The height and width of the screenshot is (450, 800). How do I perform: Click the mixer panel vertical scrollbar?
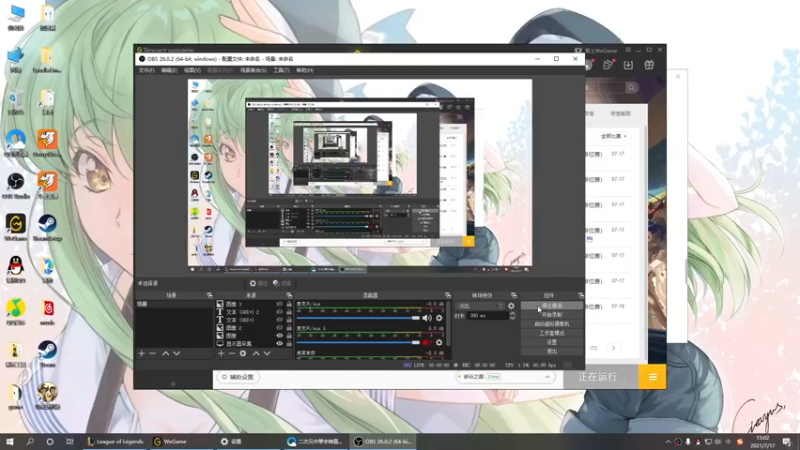[448, 324]
